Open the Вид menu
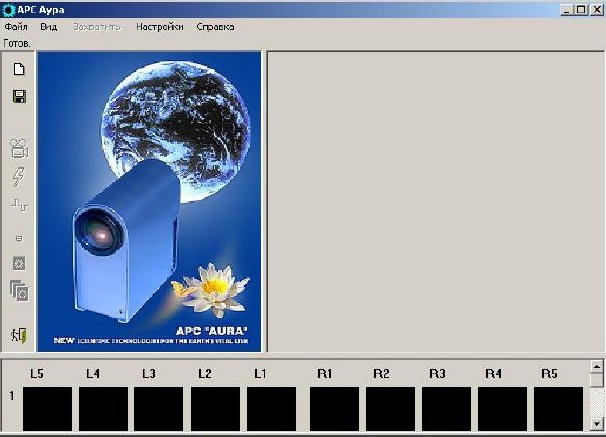The height and width of the screenshot is (437, 606). pos(48,27)
